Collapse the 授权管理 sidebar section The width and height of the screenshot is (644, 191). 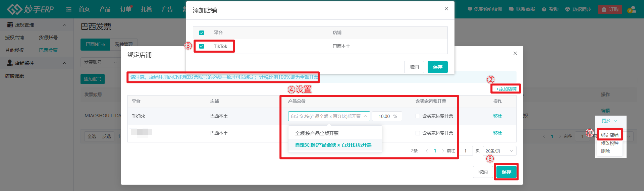coord(64,25)
